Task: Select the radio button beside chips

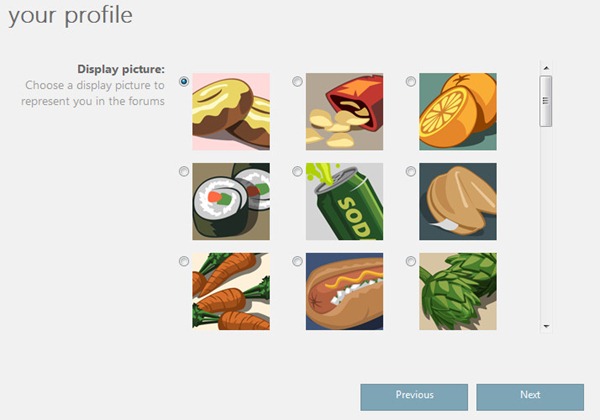Action: pyautogui.click(x=298, y=82)
